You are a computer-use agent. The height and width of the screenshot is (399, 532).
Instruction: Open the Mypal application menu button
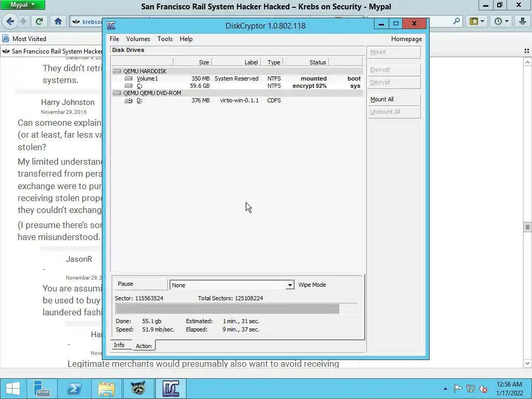22,5
